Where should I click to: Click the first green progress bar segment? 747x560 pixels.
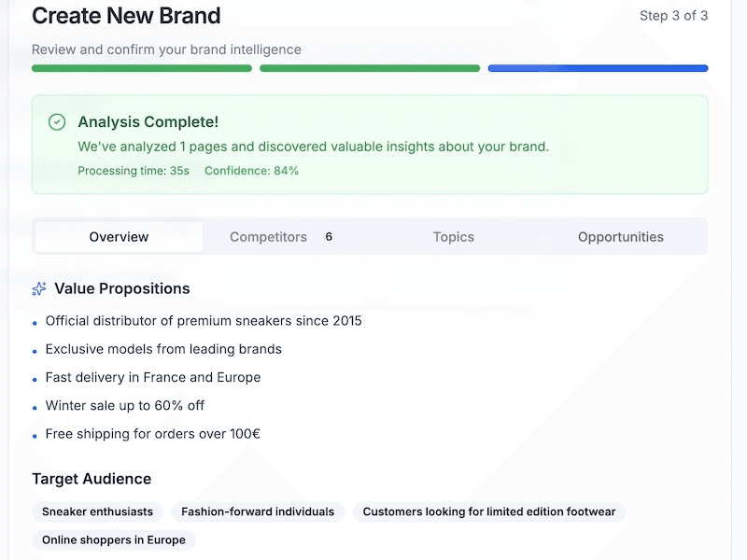pos(141,68)
